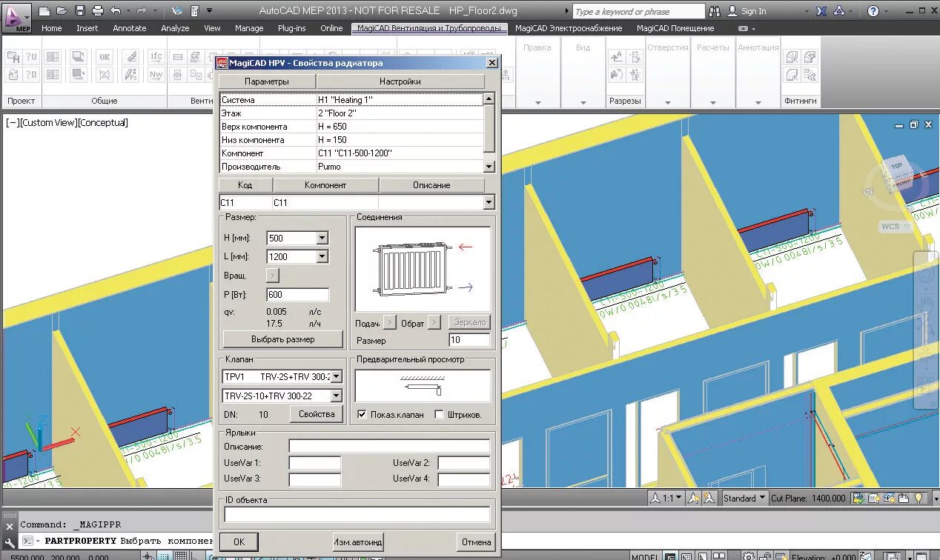Viewport: 940px width, 560px height.
Task: Click the Зеркало button
Action: click(469, 322)
